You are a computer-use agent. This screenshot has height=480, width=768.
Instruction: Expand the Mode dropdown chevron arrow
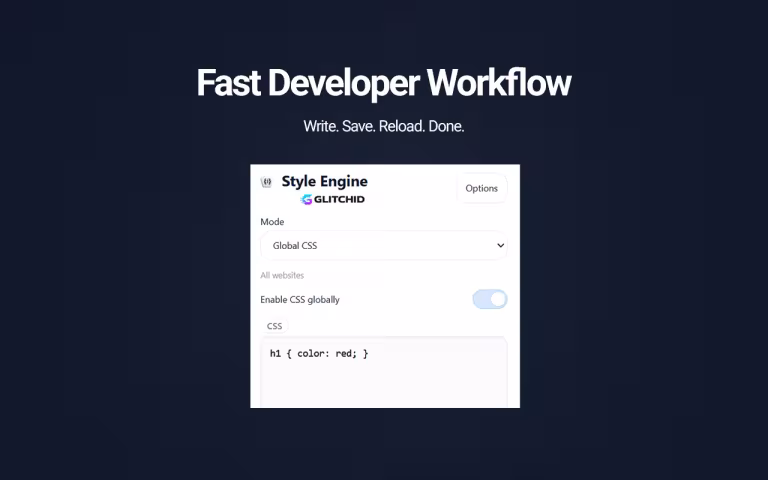coord(500,245)
